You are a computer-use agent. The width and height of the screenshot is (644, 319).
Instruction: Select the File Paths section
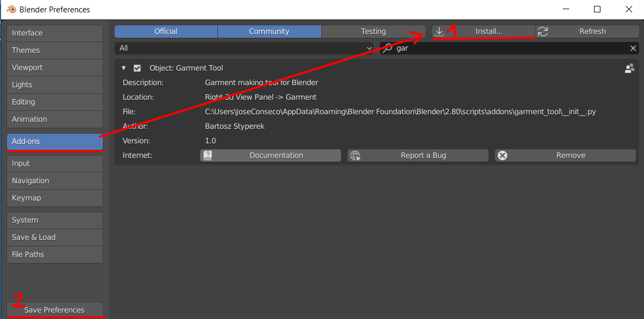[55, 255]
